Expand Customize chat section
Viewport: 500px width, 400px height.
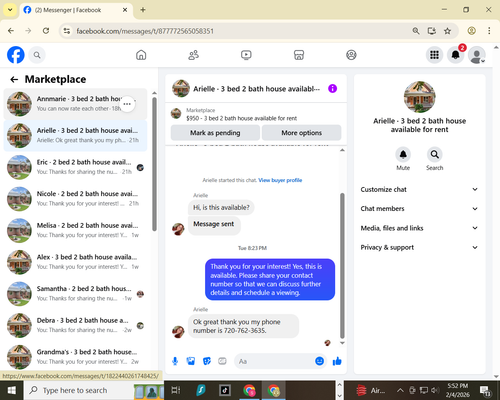pyautogui.click(x=419, y=189)
